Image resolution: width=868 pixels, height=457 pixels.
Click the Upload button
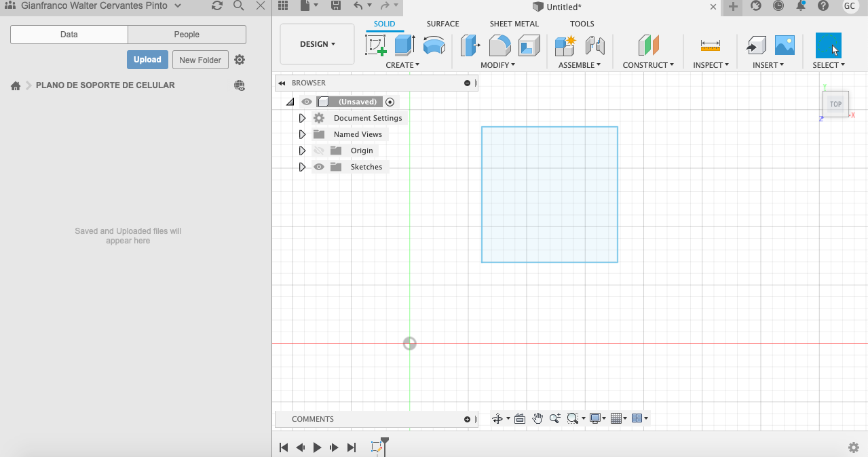tap(147, 60)
